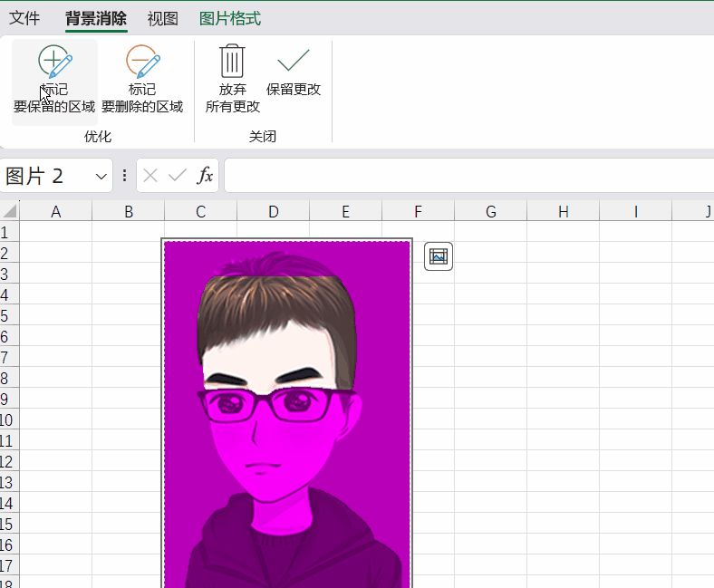Click the picture layout options icon
This screenshot has width=714, height=588.
[x=439, y=257]
